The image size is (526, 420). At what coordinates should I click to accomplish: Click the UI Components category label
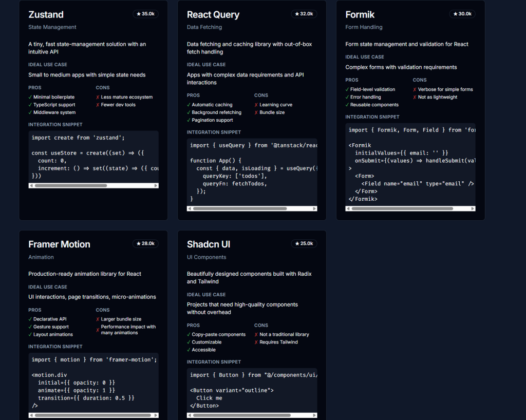tap(206, 257)
